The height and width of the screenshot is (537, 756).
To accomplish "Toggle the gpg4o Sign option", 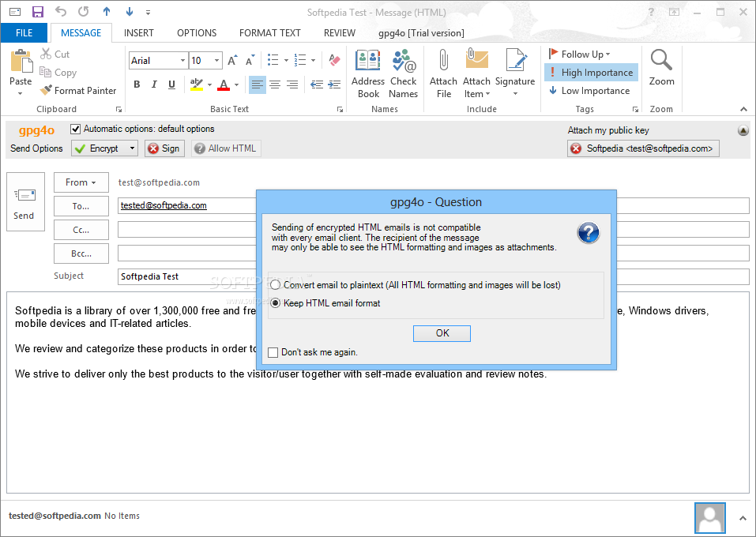I will click(165, 148).
